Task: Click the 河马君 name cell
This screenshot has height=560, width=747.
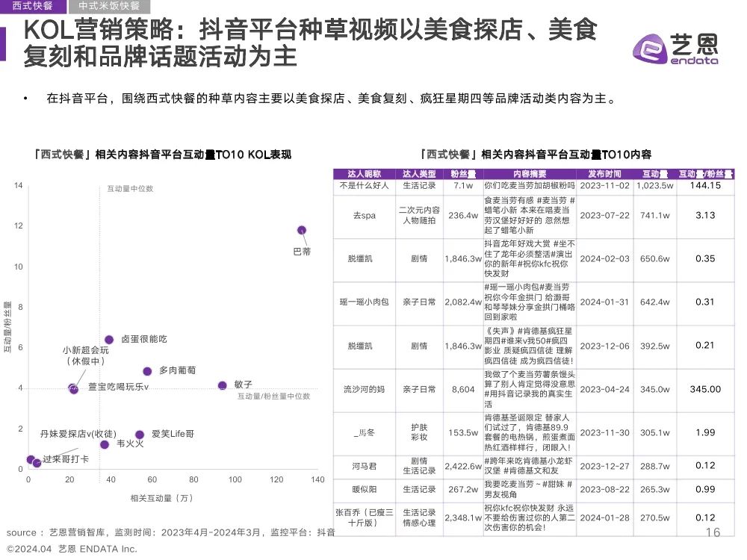Action: 365,466
